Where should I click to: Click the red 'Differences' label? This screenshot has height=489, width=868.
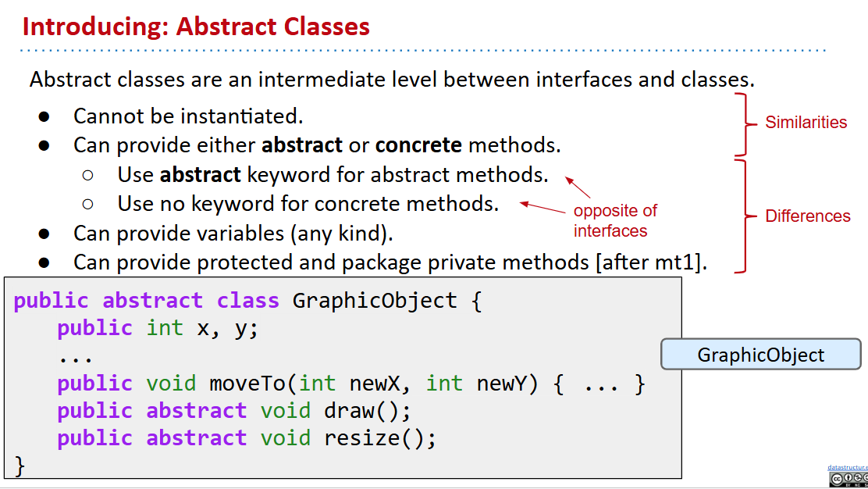coord(807,216)
